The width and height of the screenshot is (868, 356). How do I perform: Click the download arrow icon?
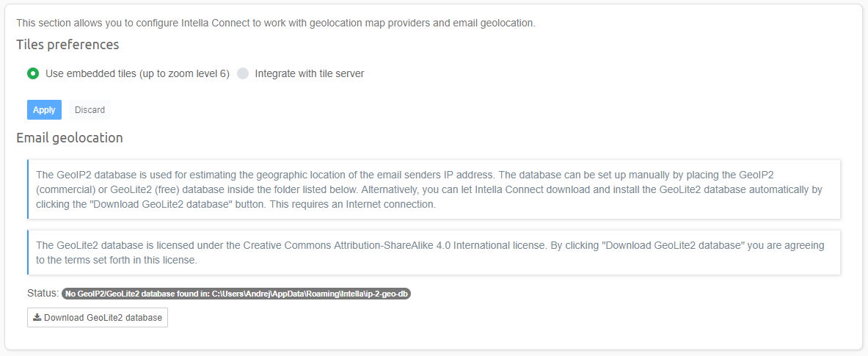click(37, 318)
